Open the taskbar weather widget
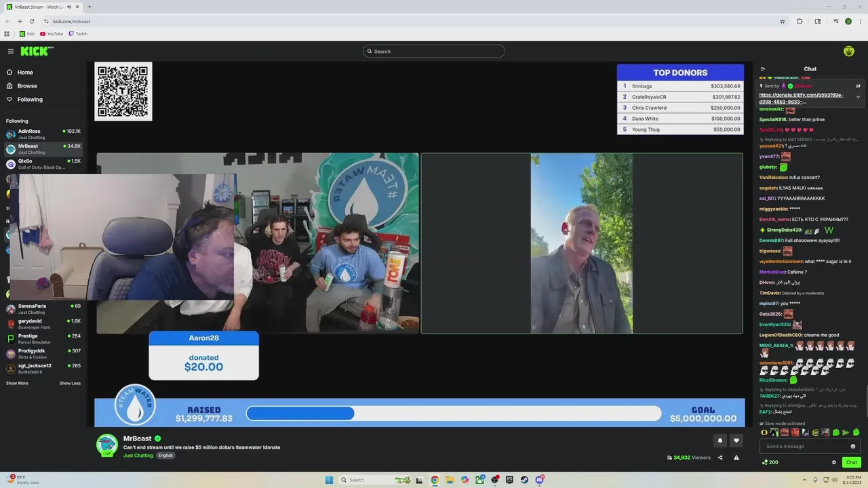Screen dimensions: 868x488 (23, 480)
